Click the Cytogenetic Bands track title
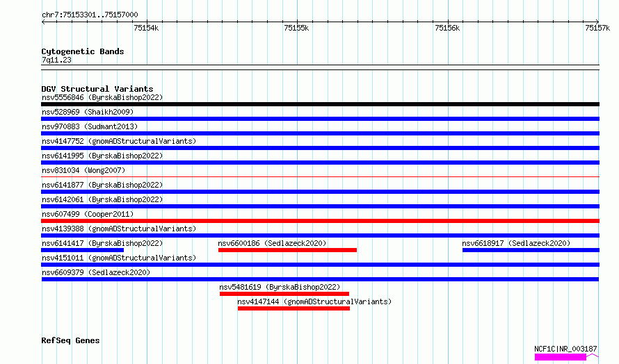 tap(83, 51)
